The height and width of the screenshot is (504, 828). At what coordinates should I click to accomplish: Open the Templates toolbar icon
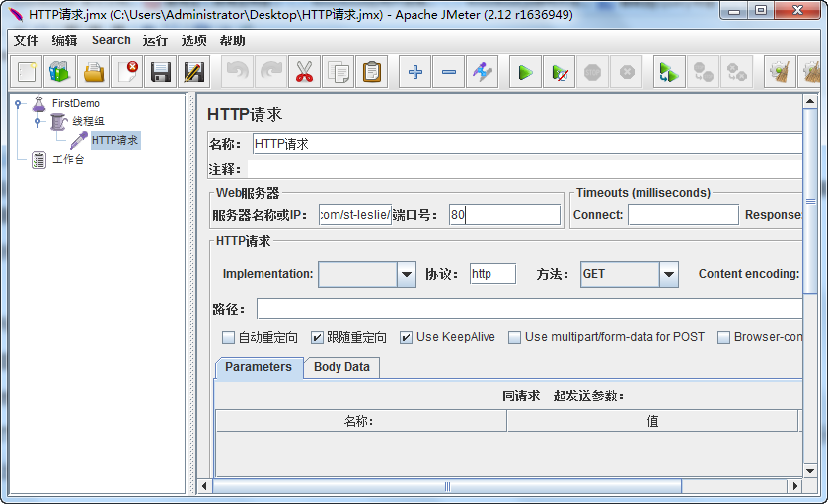[x=59, y=72]
